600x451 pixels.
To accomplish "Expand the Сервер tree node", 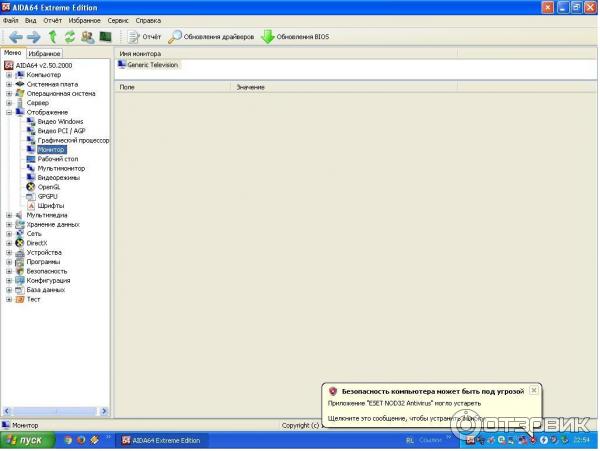I will (9, 103).
